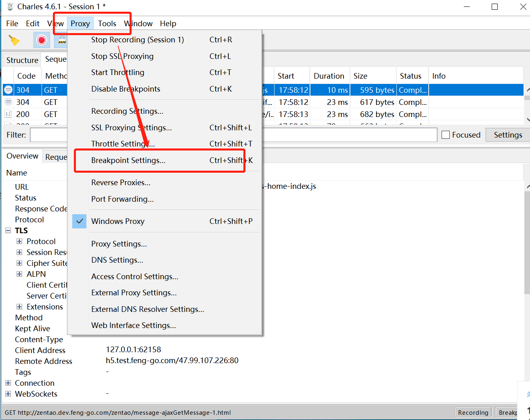Open the File menu
530x420 pixels.
click(12, 23)
